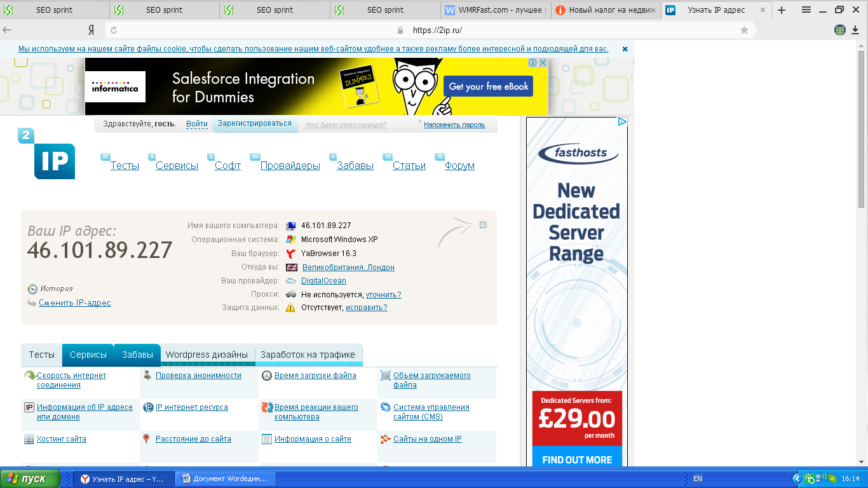Image resolution: width=868 pixels, height=488 pixels.
Task: Open Статьи in the main navigation menu
Action: (x=409, y=166)
